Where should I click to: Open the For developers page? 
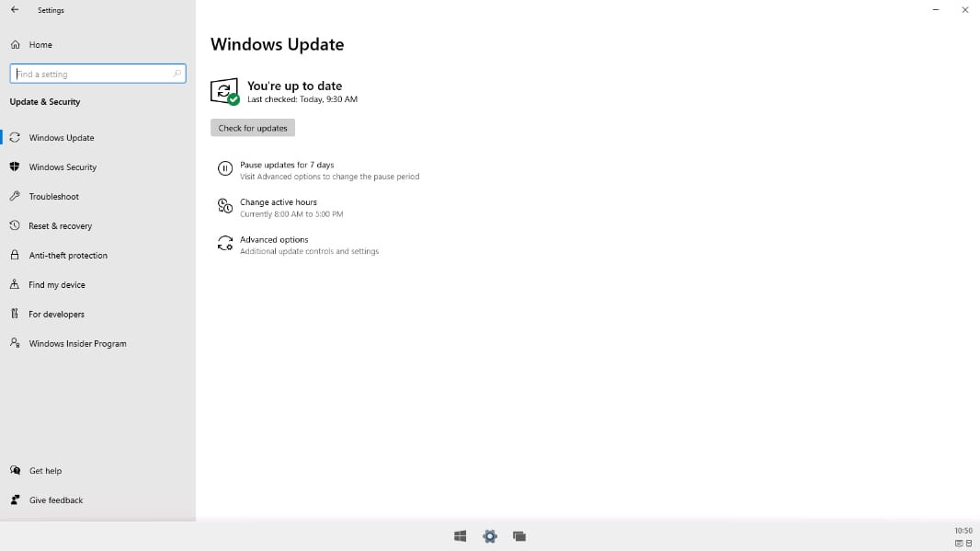coord(56,314)
